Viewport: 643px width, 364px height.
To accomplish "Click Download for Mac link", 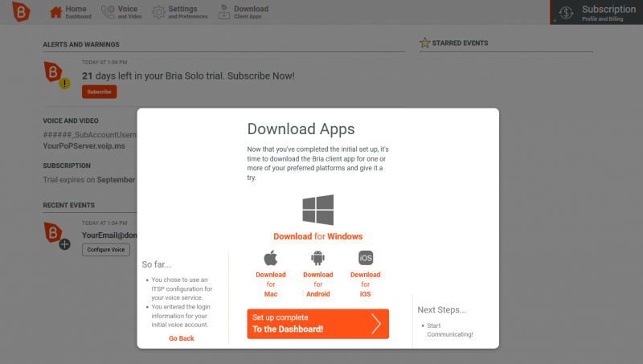I will click(271, 284).
